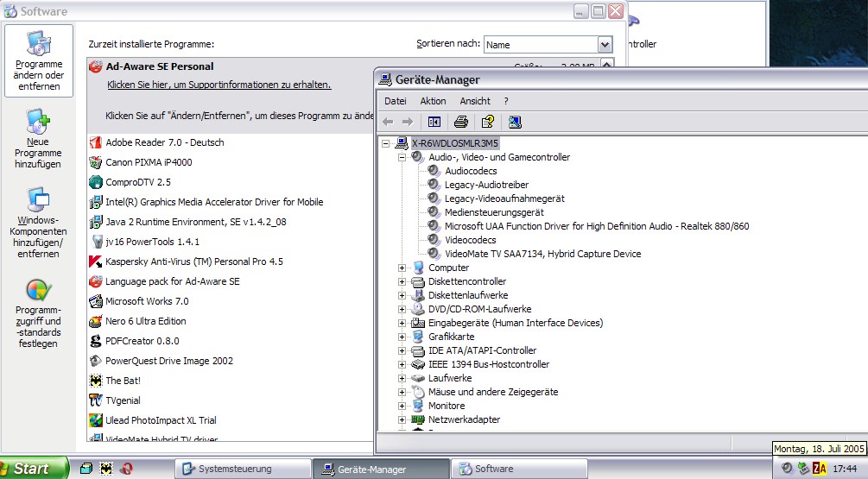Screen dimensions: 868x479
Task: Click the Canon PIXMA iP4000 program icon
Action: tap(96, 162)
